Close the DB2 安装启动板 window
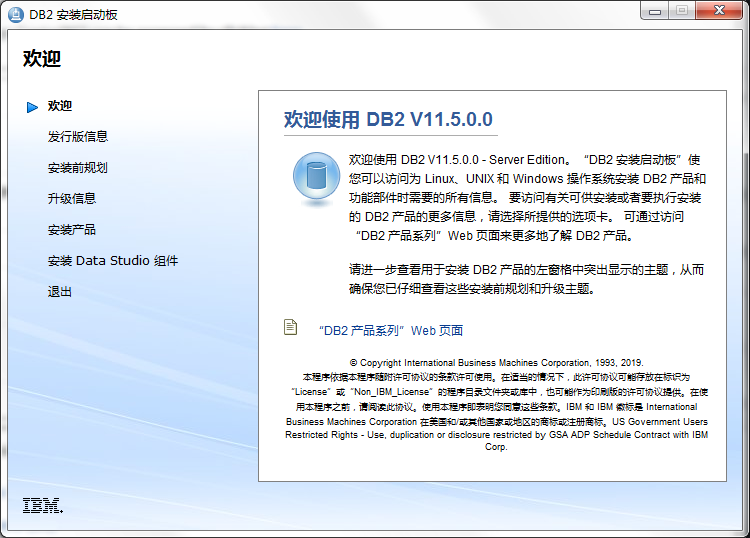 pyautogui.click(x=719, y=11)
